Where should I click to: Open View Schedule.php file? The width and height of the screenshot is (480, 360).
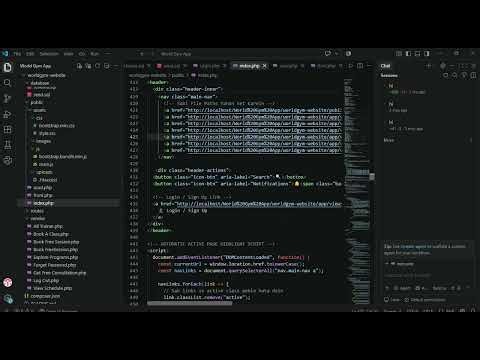(53, 288)
